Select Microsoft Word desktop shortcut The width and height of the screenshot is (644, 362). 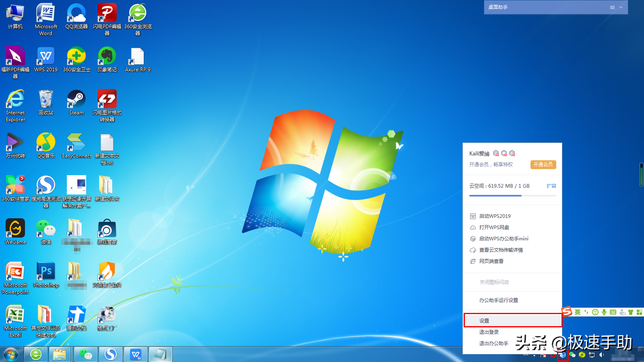pyautogui.click(x=46, y=19)
